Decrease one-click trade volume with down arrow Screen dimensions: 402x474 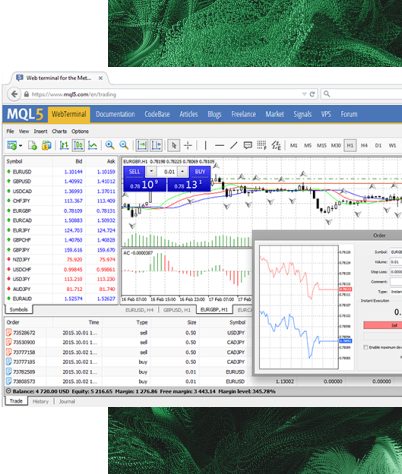coord(151,171)
